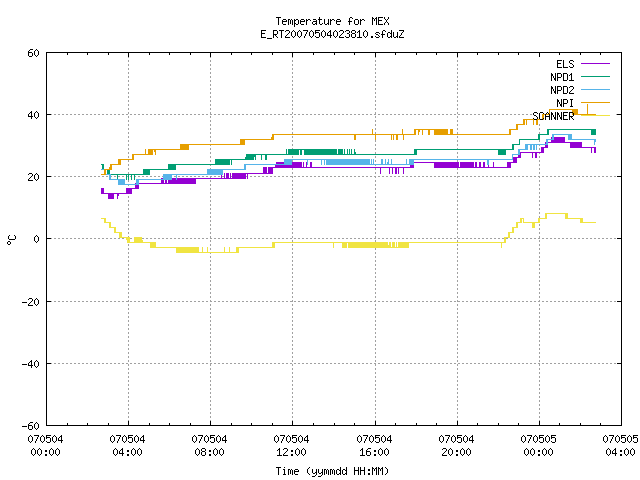Click the purple ELS legend line sample
This screenshot has width=640, height=480.
point(595,64)
